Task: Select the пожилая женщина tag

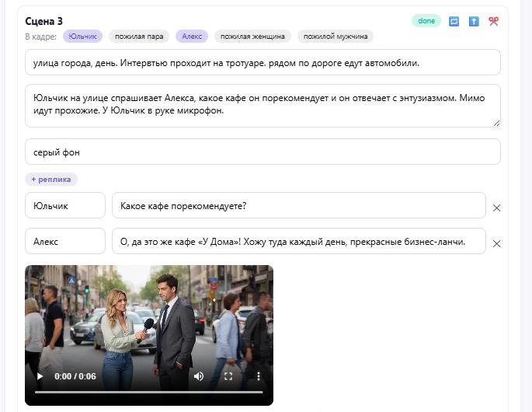Action: tap(252, 37)
